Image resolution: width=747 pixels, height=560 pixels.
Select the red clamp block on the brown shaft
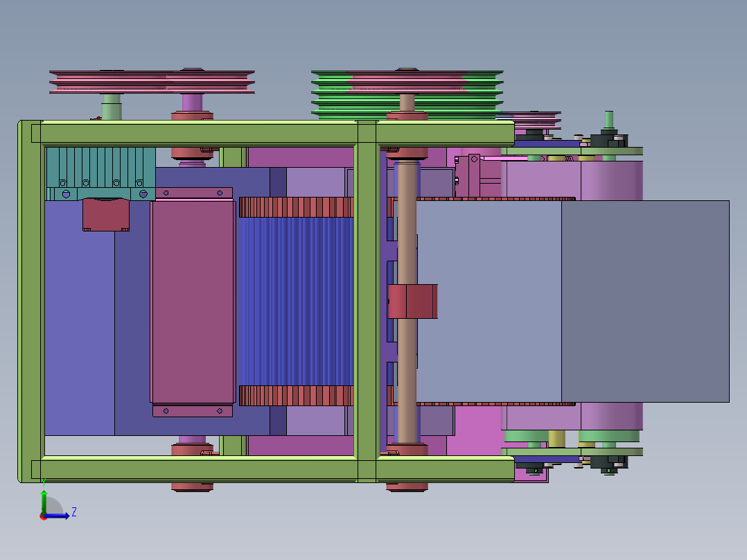click(412, 301)
